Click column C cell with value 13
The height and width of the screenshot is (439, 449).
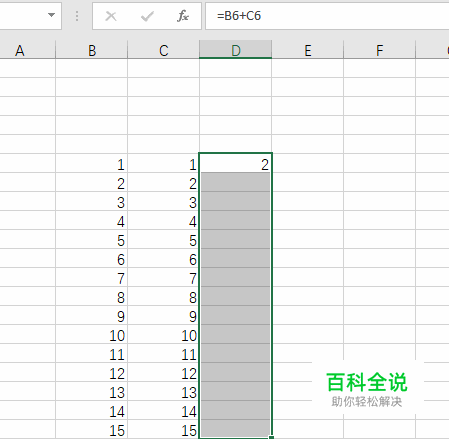(x=164, y=391)
